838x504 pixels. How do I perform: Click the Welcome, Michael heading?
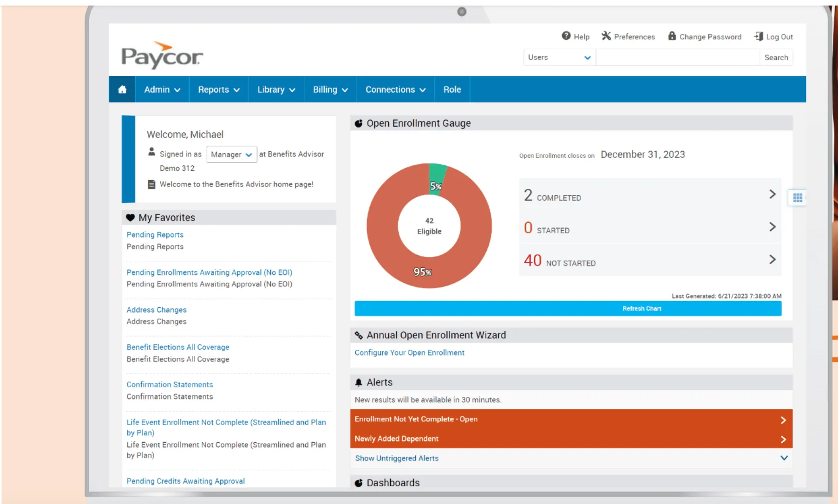(x=185, y=135)
